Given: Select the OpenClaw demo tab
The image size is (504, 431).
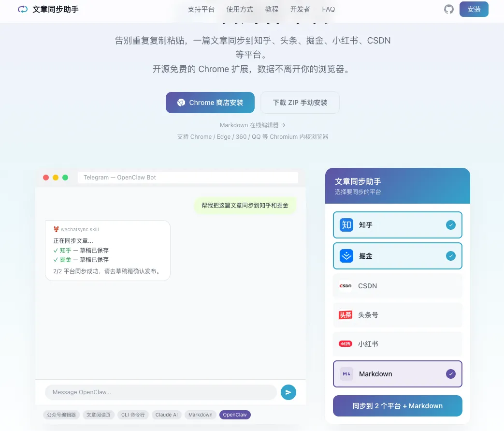Looking at the screenshot, I should click(x=235, y=415).
